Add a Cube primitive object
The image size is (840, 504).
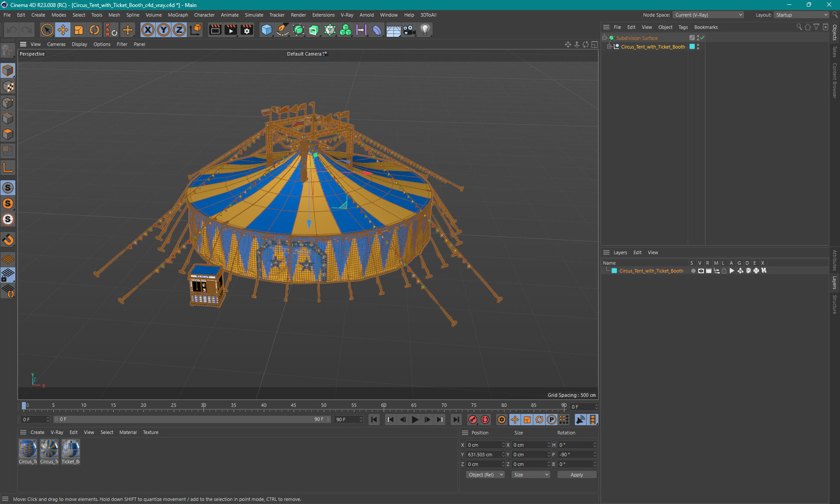pos(266,30)
